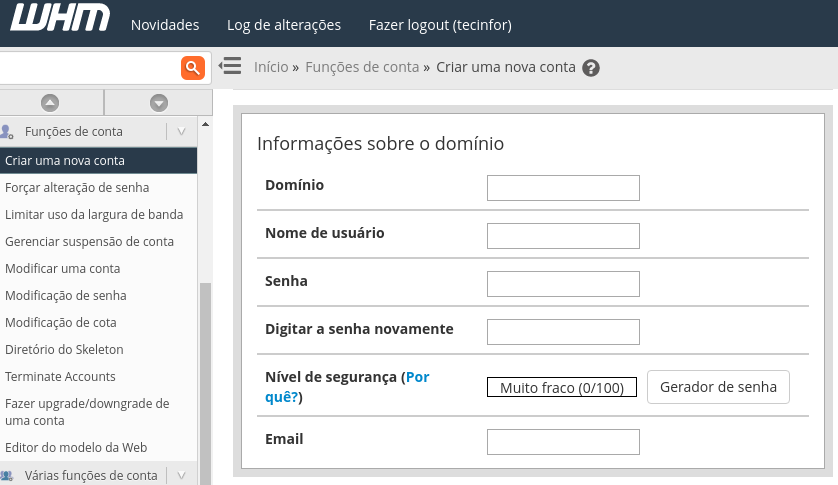
Task: Click the collapse-all up arrow button
Action: pos(50,103)
